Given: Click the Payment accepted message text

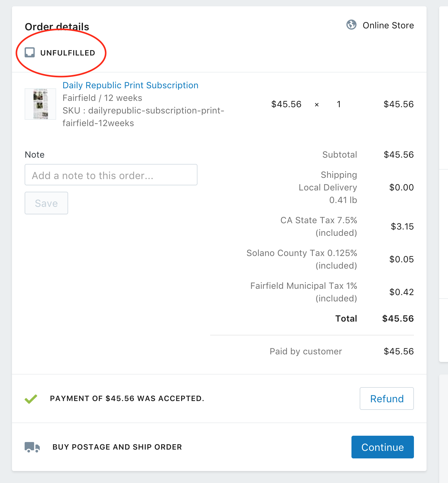Looking at the screenshot, I should point(127,399).
